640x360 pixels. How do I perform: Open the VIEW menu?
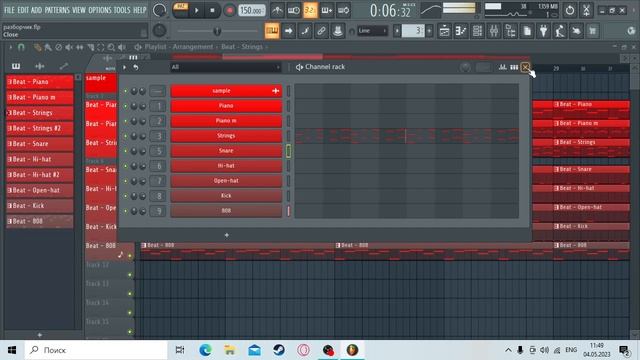tap(79, 10)
